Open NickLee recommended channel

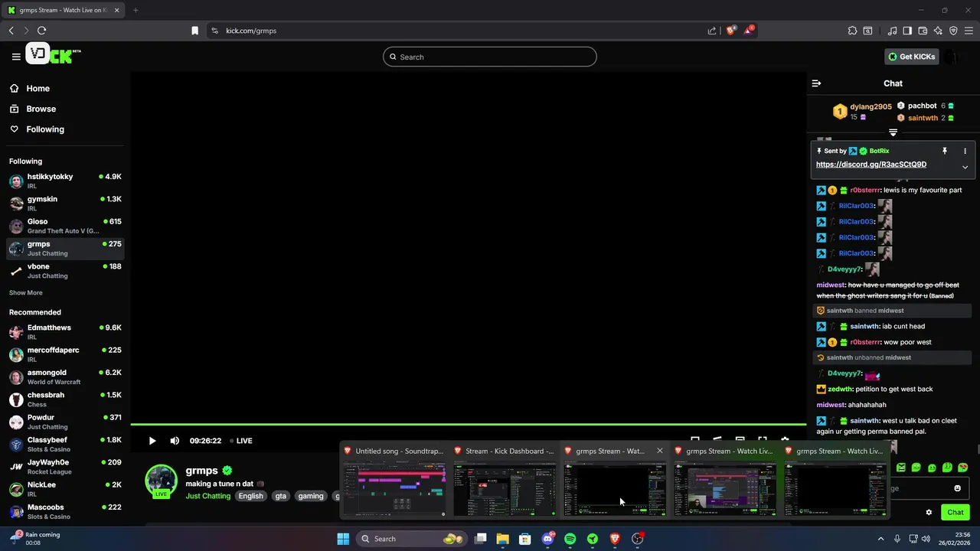(65, 489)
